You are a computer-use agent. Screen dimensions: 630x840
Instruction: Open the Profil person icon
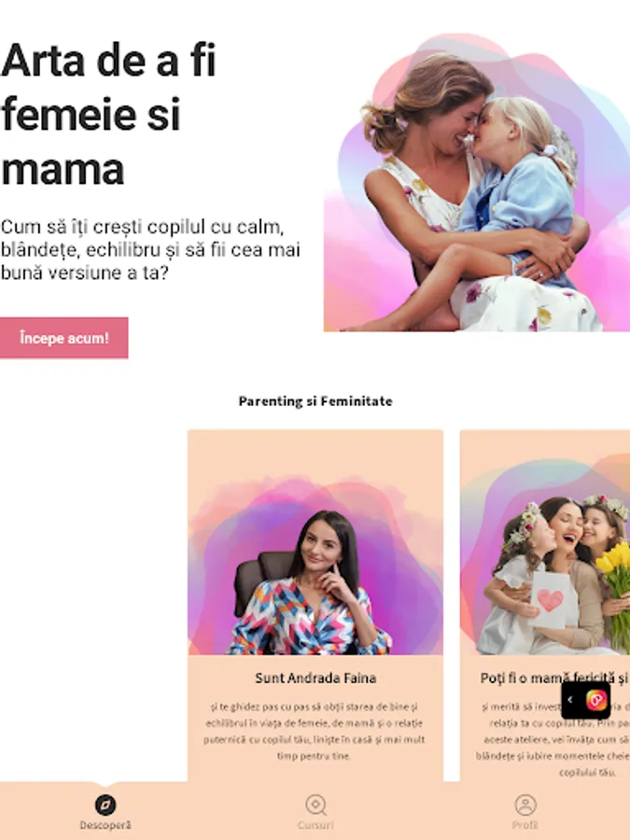[x=525, y=805]
